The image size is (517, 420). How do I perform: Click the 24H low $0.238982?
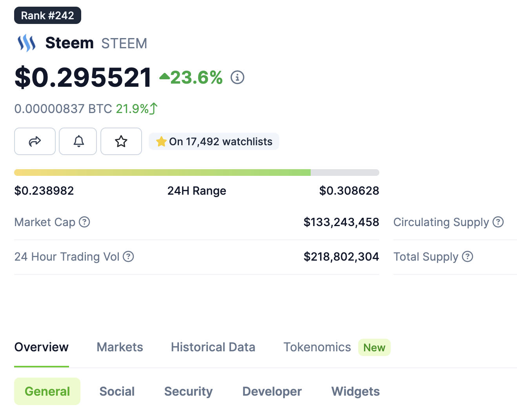tap(44, 191)
